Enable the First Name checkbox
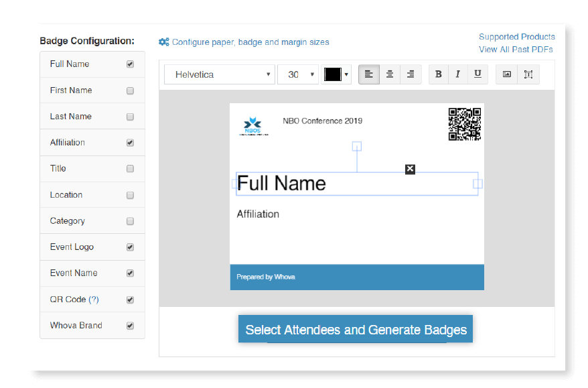 pyautogui.click(x=130, y=90)
